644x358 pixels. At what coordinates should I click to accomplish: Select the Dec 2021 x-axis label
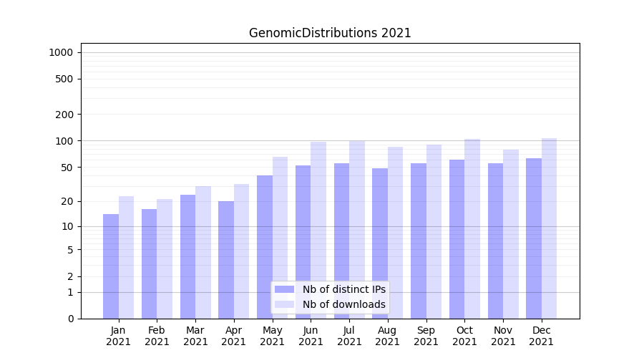(542, 336)
